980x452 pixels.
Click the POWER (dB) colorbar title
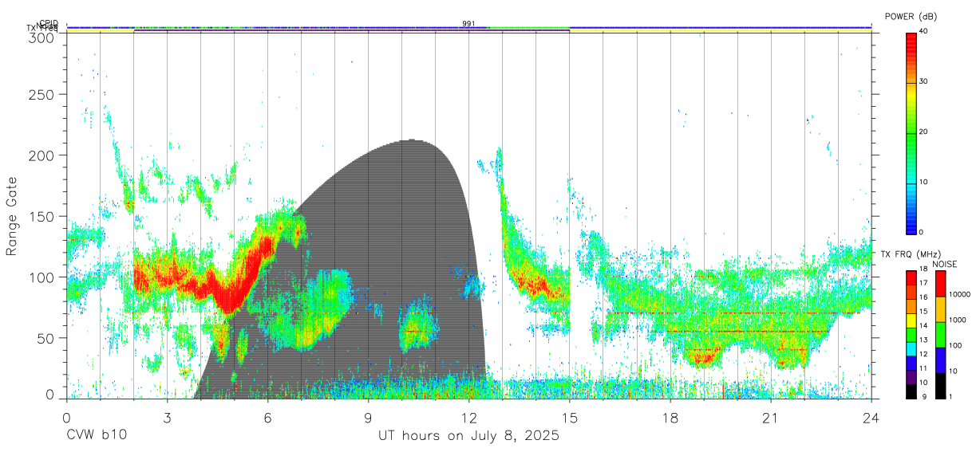pos(910,16)
